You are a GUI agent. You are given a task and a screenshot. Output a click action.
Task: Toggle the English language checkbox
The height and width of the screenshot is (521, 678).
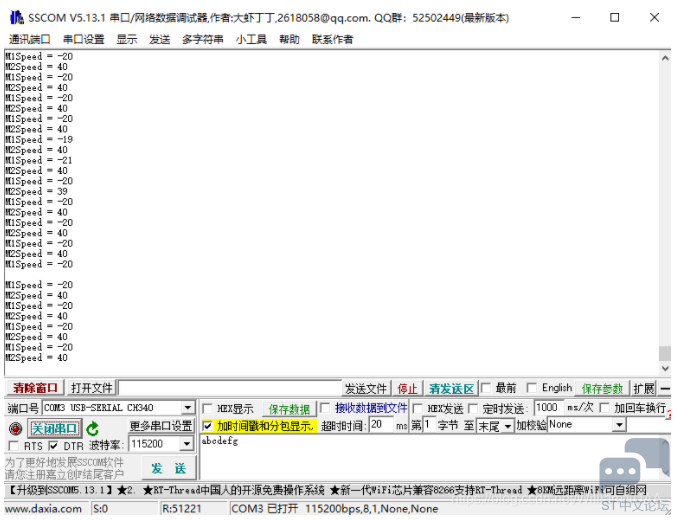click(x=532, y=387)
